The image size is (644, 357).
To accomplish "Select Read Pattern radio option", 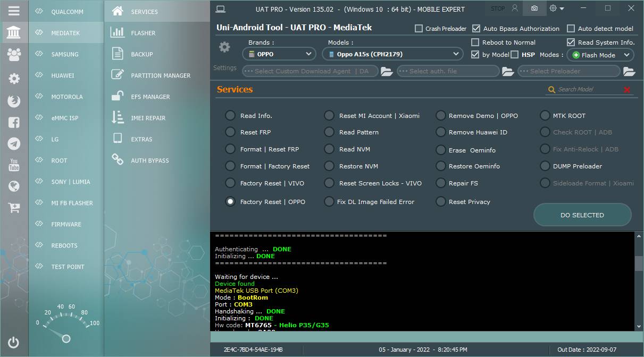I will [x=329, y=132].
